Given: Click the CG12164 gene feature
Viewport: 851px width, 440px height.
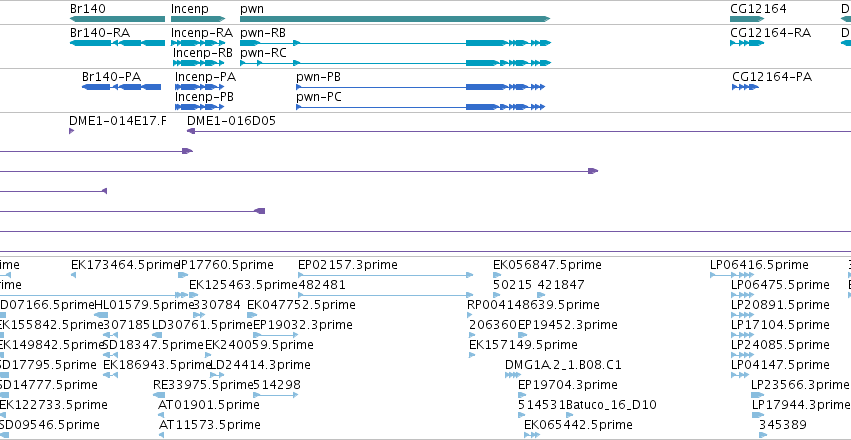Looking at the screenshot, I should (747, 19).
